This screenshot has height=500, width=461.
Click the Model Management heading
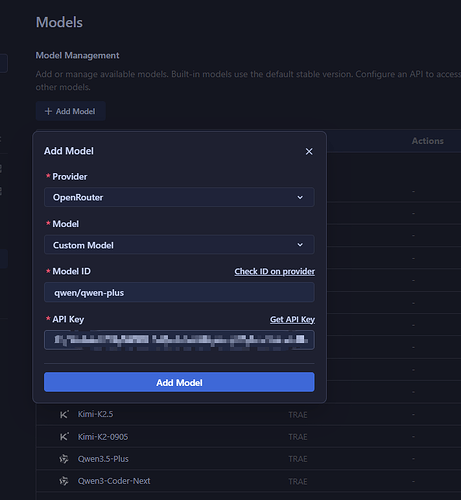click(77, 55)
